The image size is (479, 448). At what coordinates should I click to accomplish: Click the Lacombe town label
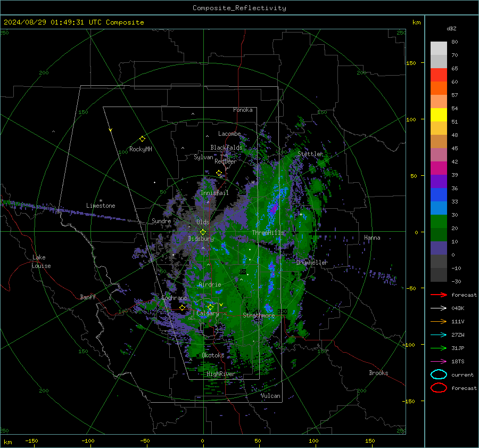coord(229,134)
